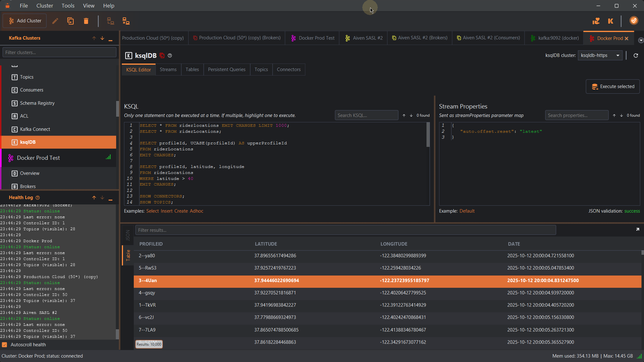Image resolution: width=644 pixels, height=362 pixels.
Task: Click the KSQL editor vertical scrollbar
Action: (428, 135)
